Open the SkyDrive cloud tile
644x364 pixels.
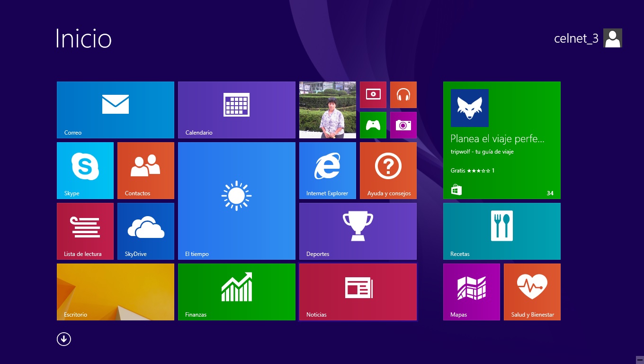pos(146,231)
